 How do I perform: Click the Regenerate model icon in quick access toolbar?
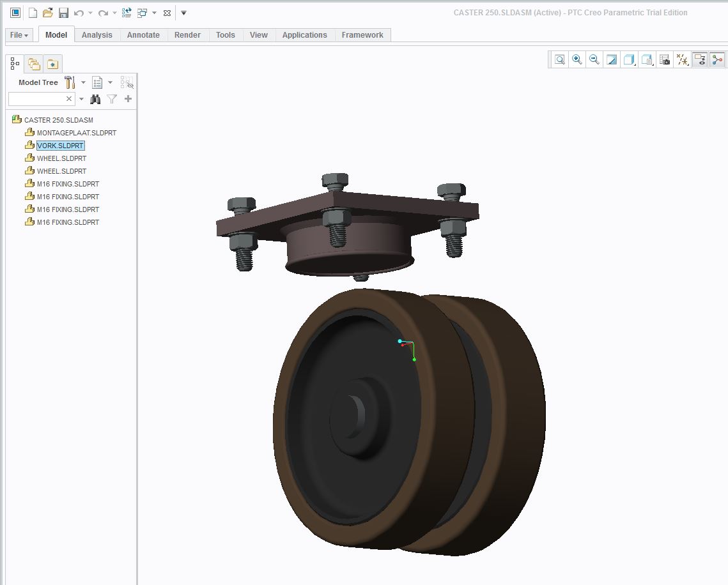127,13
